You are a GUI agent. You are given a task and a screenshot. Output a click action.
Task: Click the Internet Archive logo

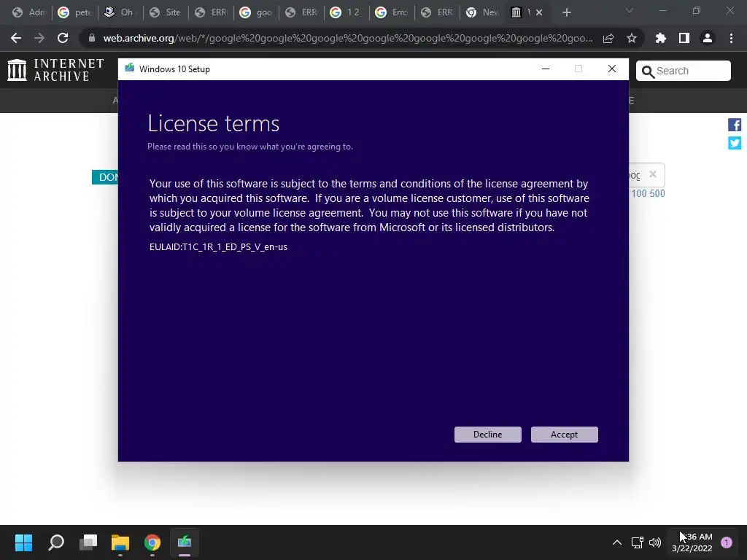coord(55,70)
